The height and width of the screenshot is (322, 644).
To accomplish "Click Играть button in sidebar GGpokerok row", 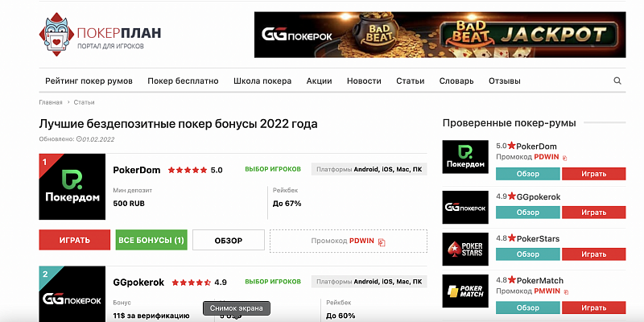I will (x=594, y=213).
